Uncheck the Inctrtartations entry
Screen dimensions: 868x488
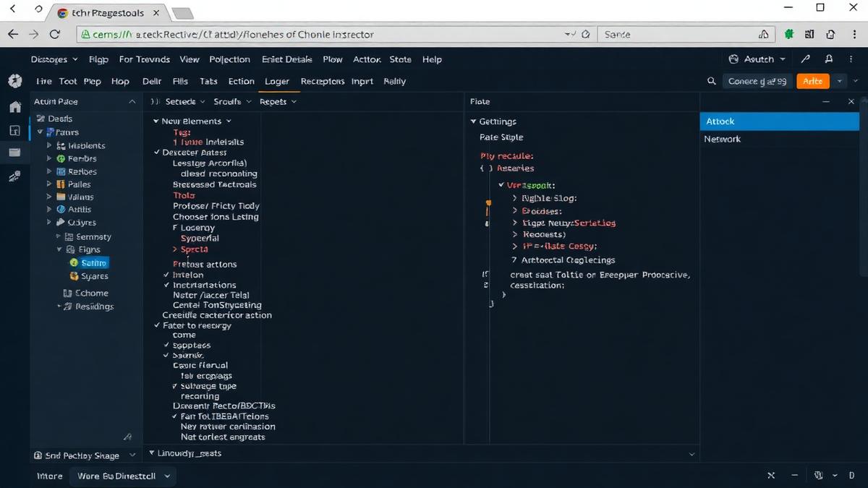coord(166,285)
